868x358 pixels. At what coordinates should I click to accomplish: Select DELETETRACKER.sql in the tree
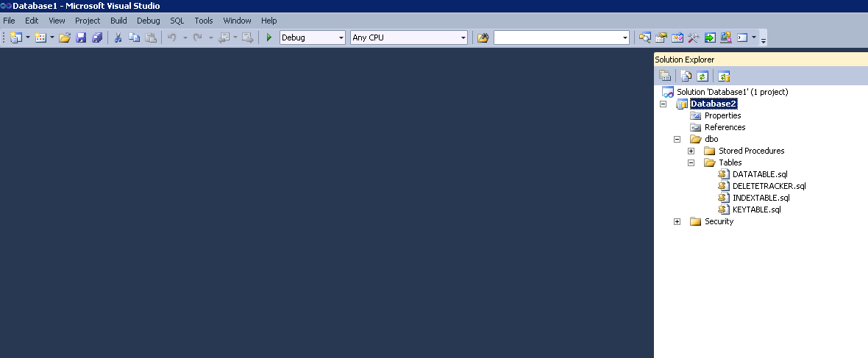coord(769,186)
